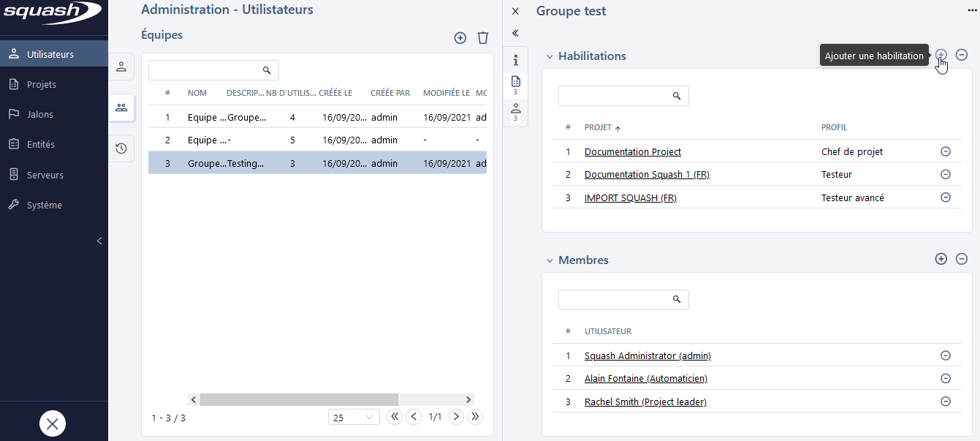Collapse the Habilitations section
Screen dimensions: 980x441
pos(550,56)
